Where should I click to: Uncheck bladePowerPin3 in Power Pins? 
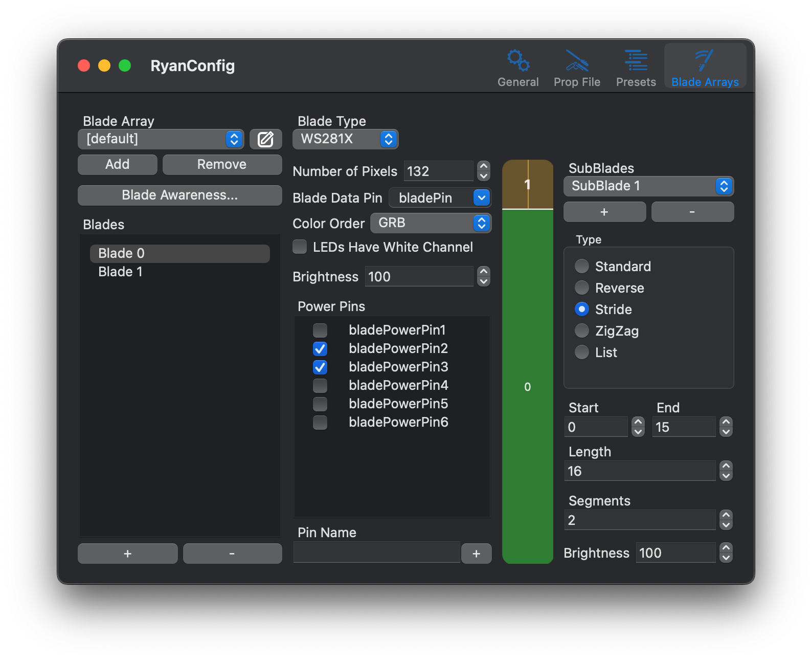[x=320, y=367]
